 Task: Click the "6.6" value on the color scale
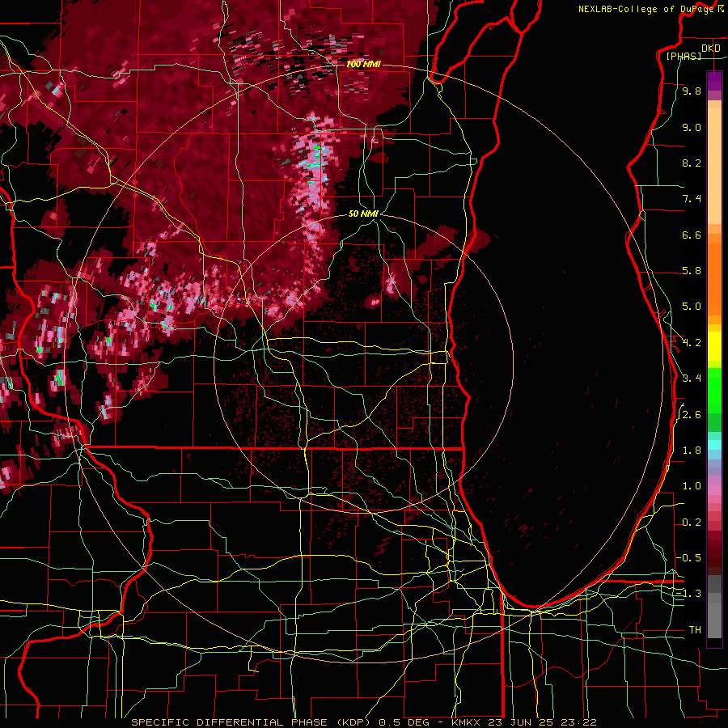[692, 235]
